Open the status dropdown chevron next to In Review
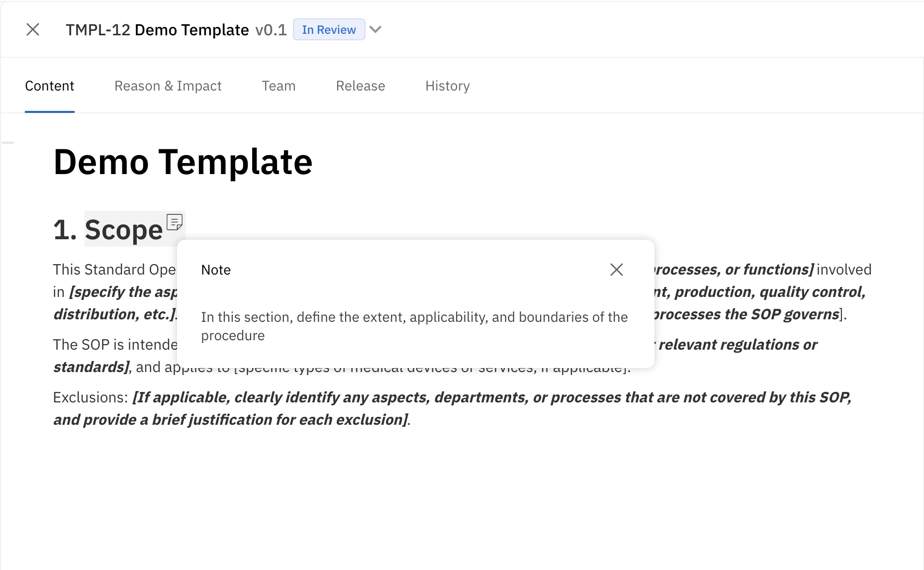924x570 pixels. (x=375, y=29)
